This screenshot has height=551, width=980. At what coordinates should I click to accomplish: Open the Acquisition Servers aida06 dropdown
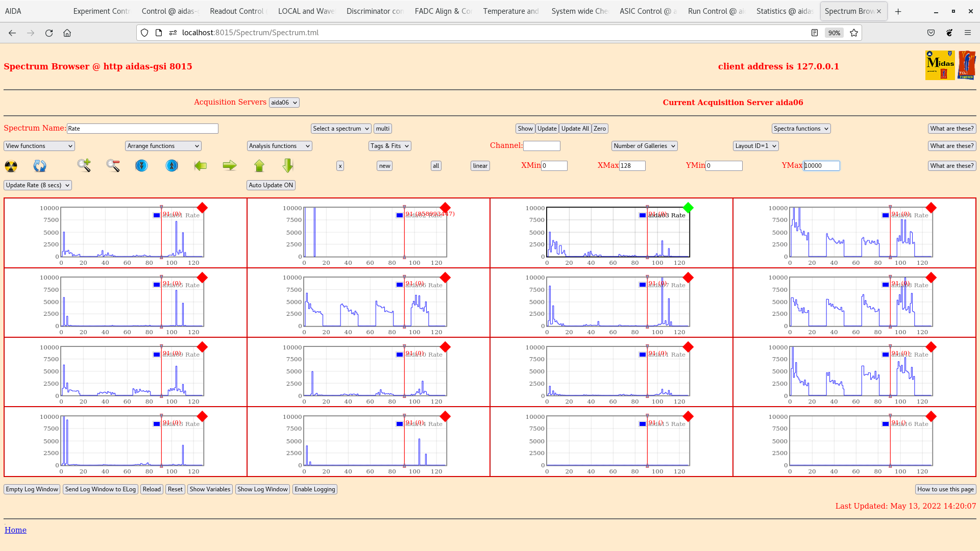(x=284, y=103)
